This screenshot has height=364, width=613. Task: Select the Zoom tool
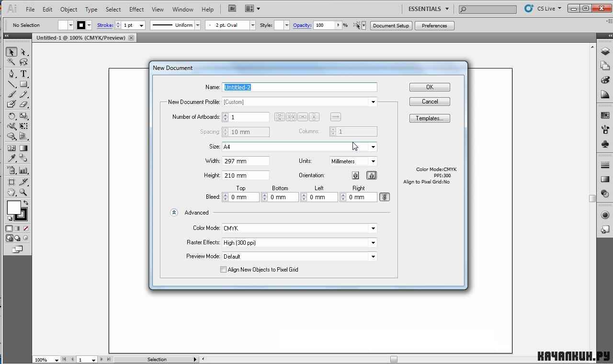tap(23, 193)
